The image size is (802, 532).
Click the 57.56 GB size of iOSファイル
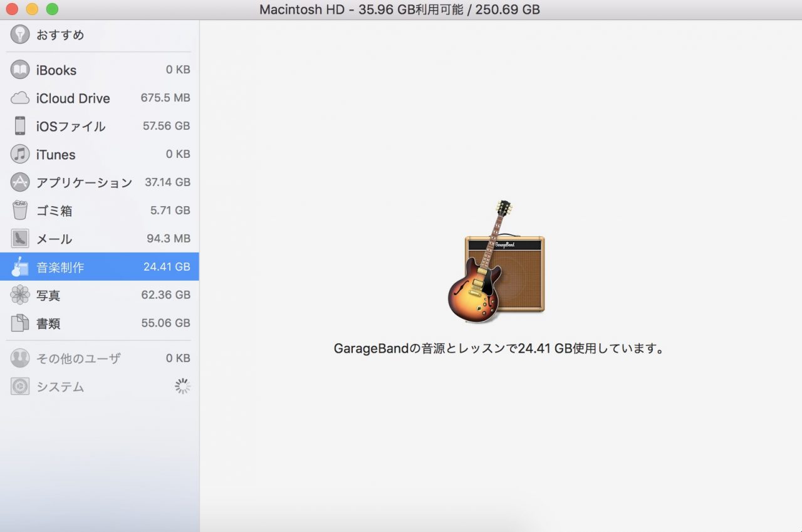pos(166,126)
